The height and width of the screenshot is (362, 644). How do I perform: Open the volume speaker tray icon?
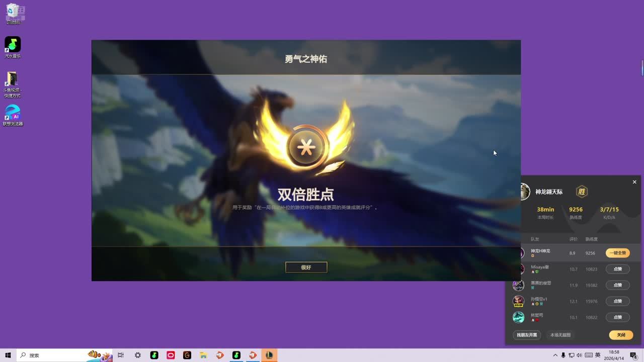pyautogui.click(x=580, y=355)
